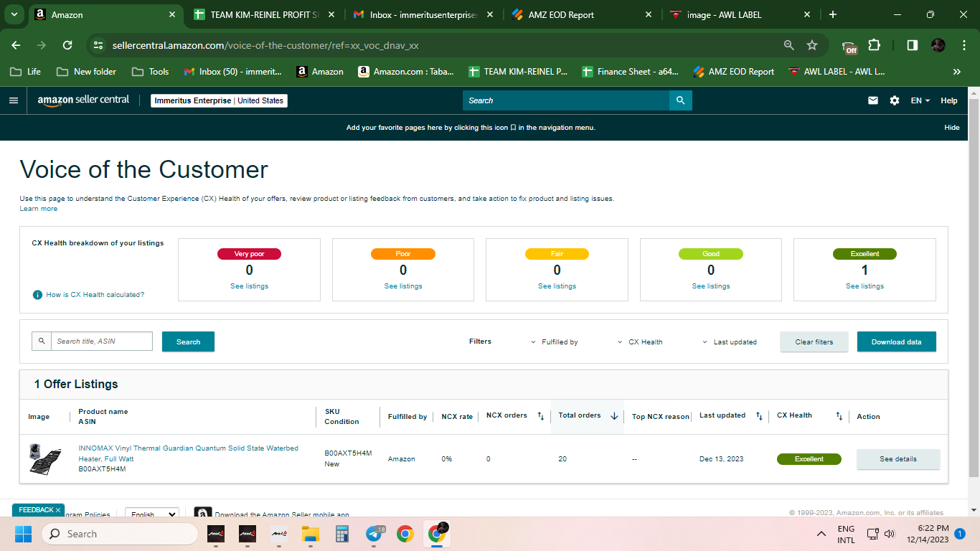The width and height of the screenshot is (980, 551).
Task: Open the volume icon in system tray
Action: point(890,534)
